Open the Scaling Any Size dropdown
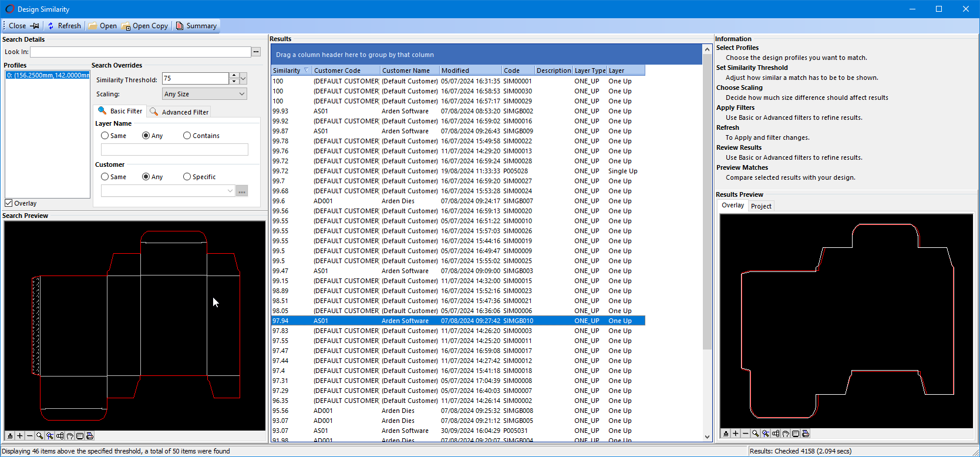980x457 pixels. point(204,94)
